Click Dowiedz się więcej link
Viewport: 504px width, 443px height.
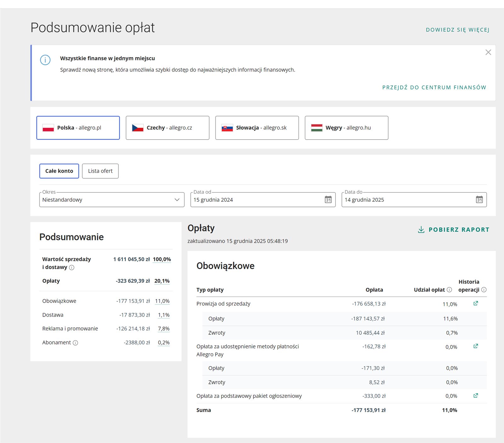457,30
